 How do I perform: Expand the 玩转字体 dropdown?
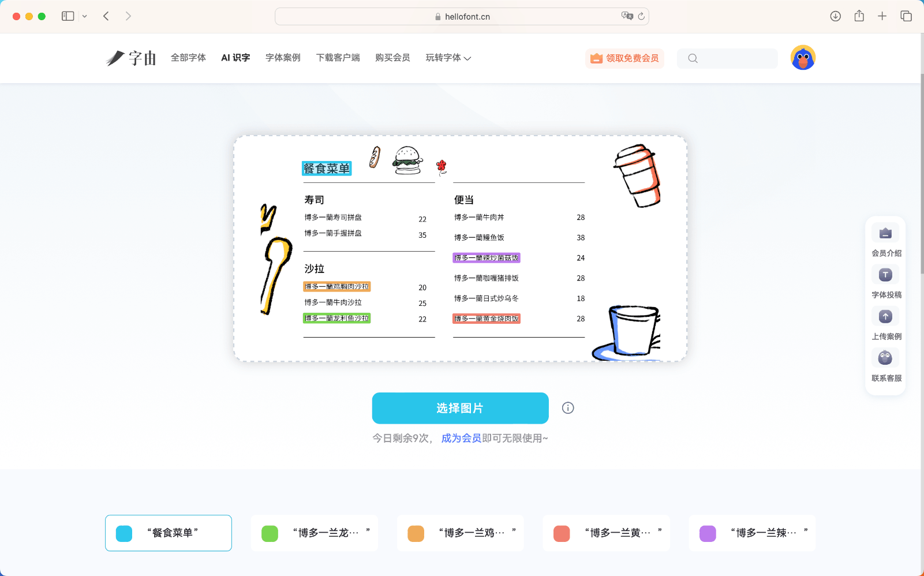(x=448, y=58)
